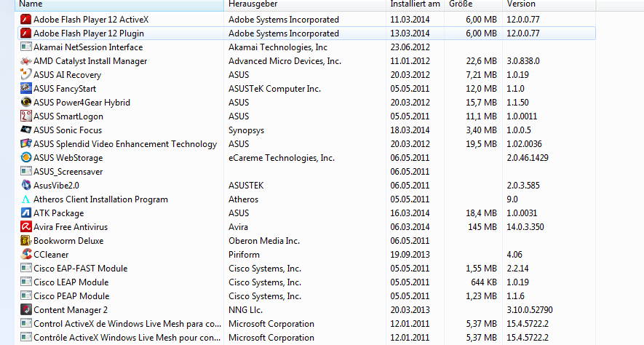Screen dimensions: 644x345
Task: Select the Cisco EAP-FAST Module name
Action: tap(81, 268)
